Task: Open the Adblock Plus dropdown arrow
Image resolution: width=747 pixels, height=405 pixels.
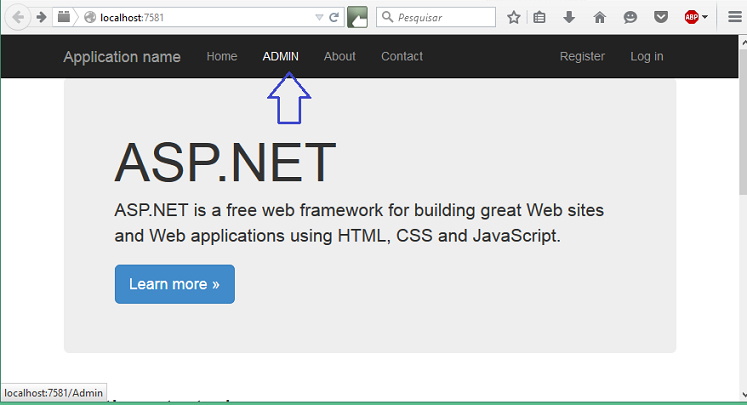Action: [x=705, y=17]
